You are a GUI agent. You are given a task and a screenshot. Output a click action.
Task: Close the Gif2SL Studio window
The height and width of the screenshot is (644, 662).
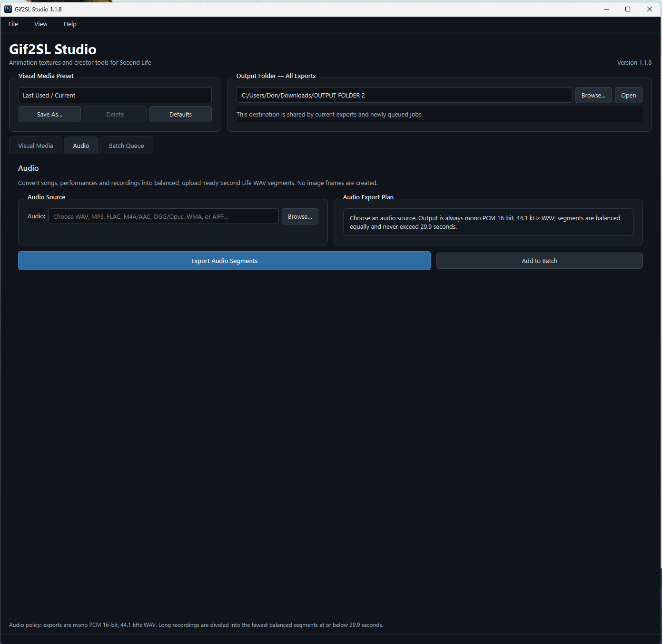[x=650, y=9]
